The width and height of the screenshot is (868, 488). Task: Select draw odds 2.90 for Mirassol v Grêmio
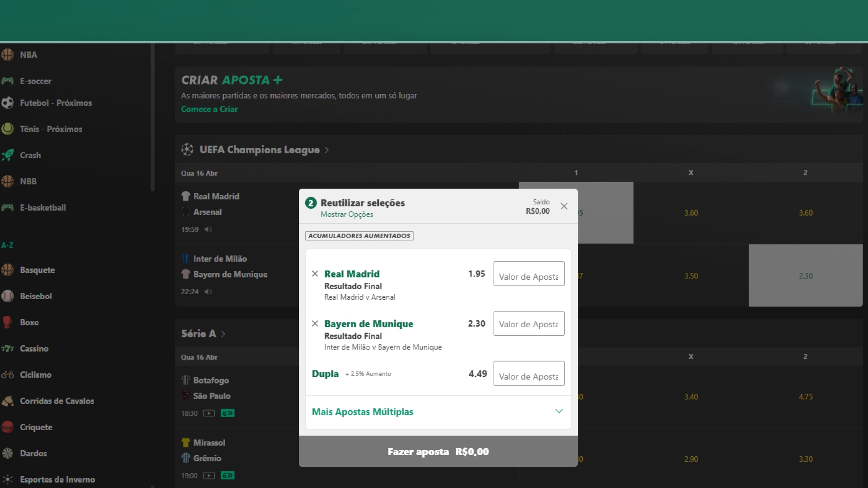point(691,459)
